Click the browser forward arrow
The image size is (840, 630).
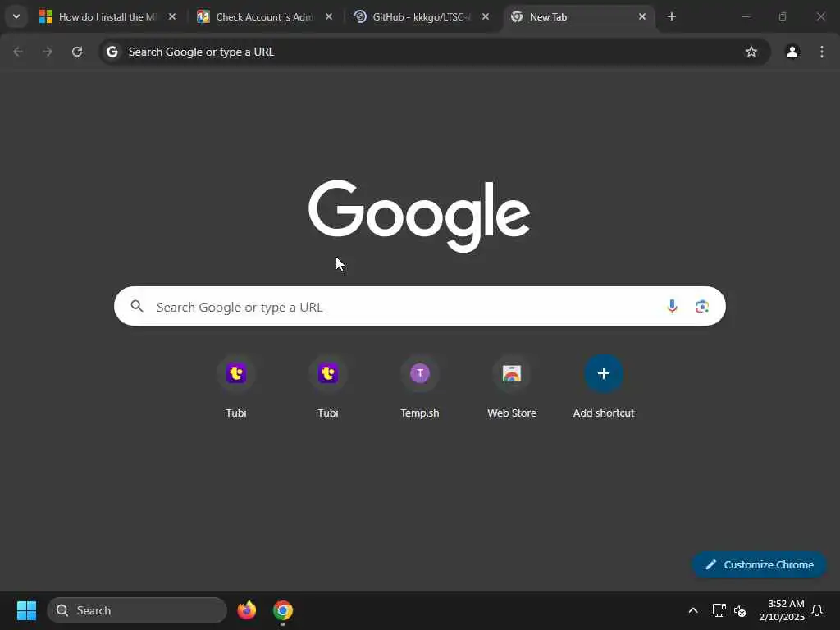click(x=48, y=52)
